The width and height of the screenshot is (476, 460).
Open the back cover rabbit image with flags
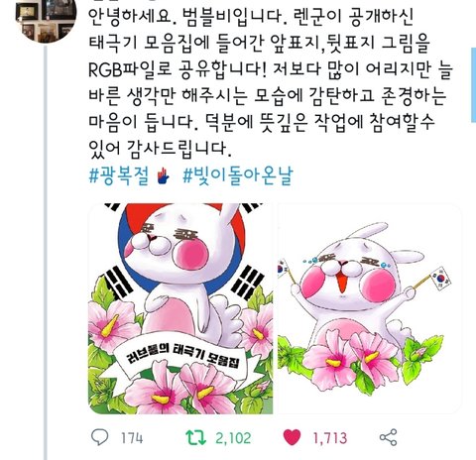click(369, 308)
